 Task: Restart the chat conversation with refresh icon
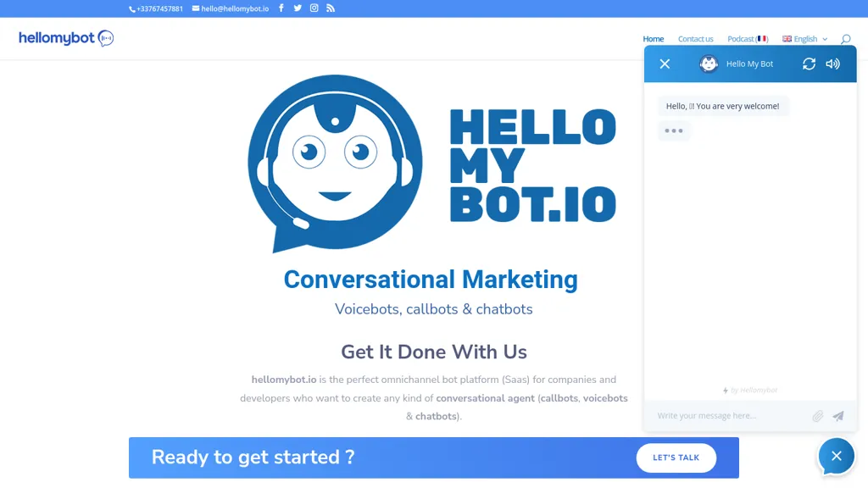click(x=809, y=64)
